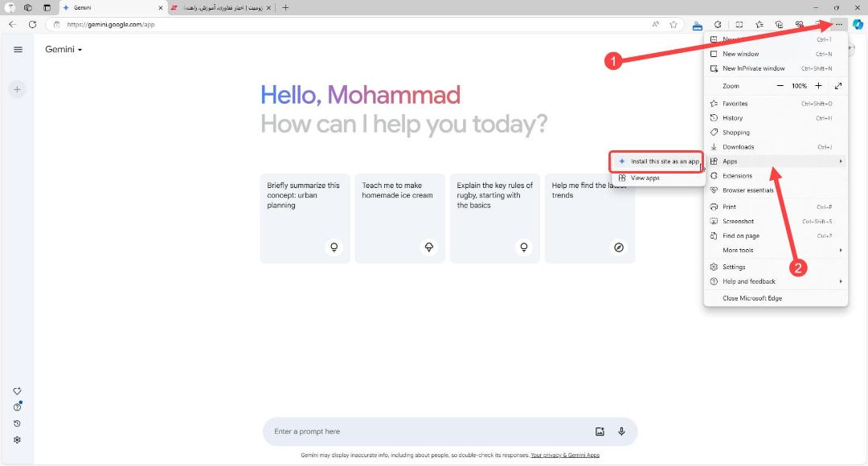Open the Help icon in Gemini sidebar

[17, 407]
